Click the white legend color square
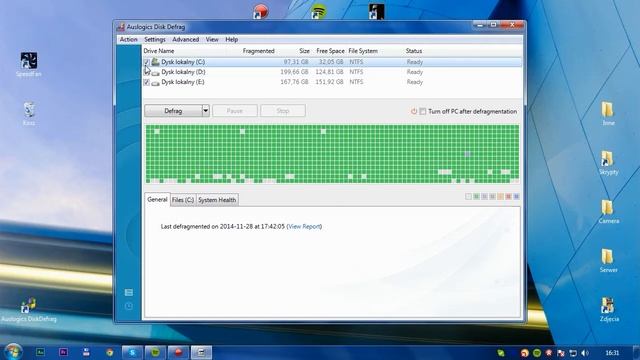The width and height of the screenshot is (640, 360). (468, 197)
